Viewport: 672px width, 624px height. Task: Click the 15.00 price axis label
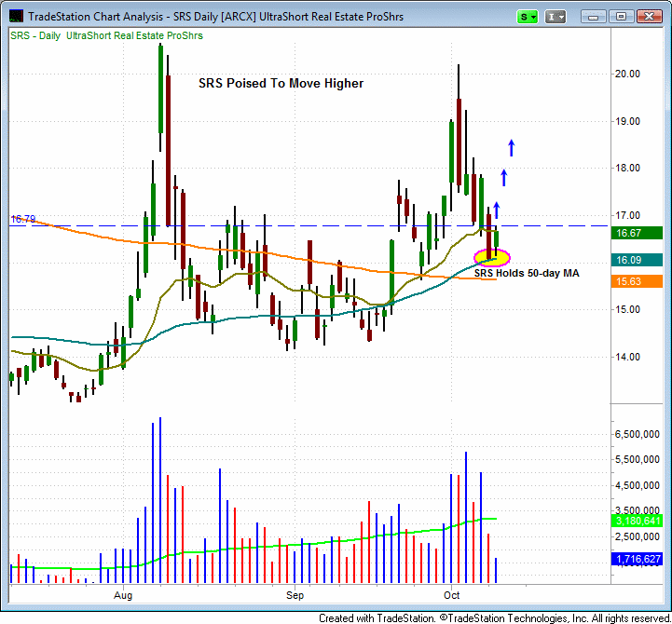(x=627, y=309)
